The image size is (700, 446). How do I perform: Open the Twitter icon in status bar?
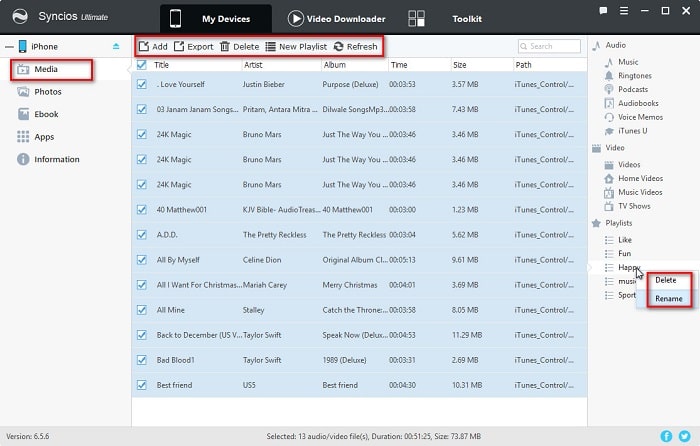[684, 436]
